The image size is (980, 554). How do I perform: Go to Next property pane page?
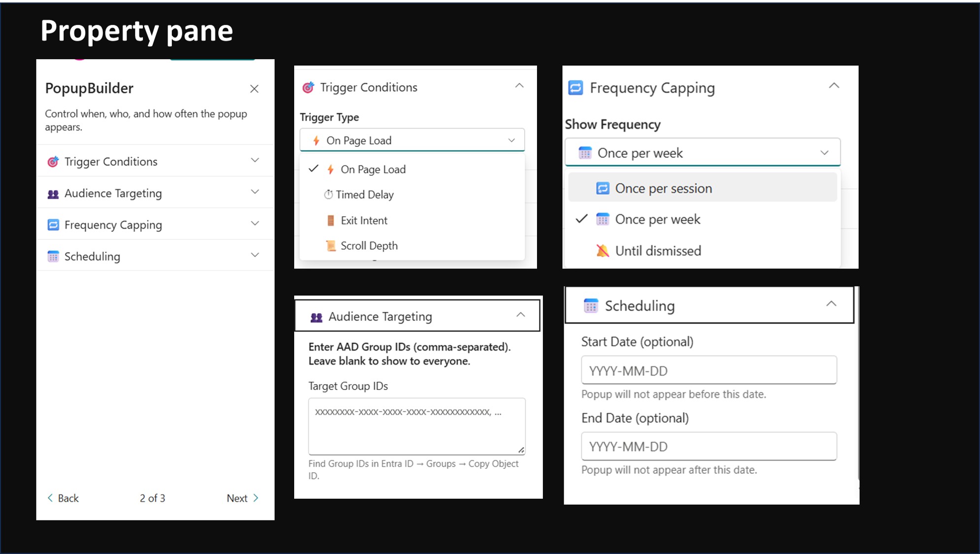point(242,498)
